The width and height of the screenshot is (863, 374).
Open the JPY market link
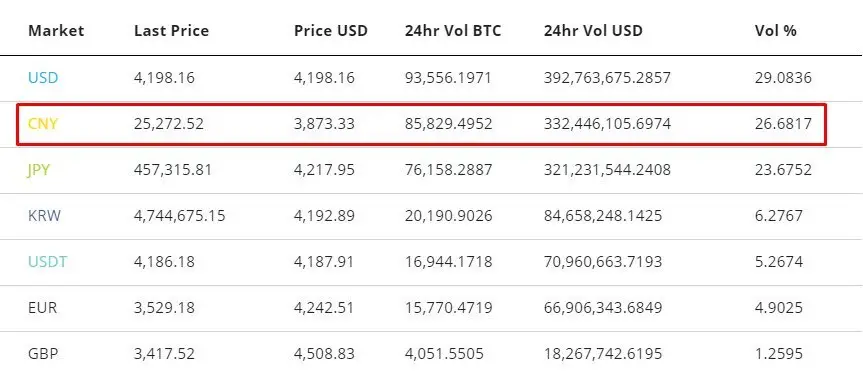[x=39, y=170]
